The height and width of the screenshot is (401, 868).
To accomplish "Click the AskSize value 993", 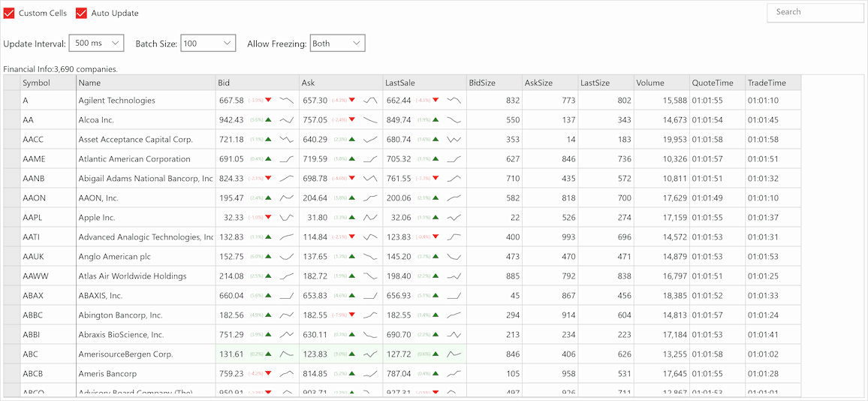I will (x=568, y=237).
